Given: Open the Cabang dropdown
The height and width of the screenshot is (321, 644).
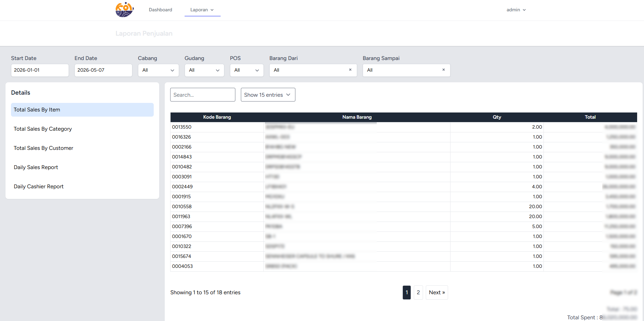Looking at the screenshot, I should [x=159, y=70].
